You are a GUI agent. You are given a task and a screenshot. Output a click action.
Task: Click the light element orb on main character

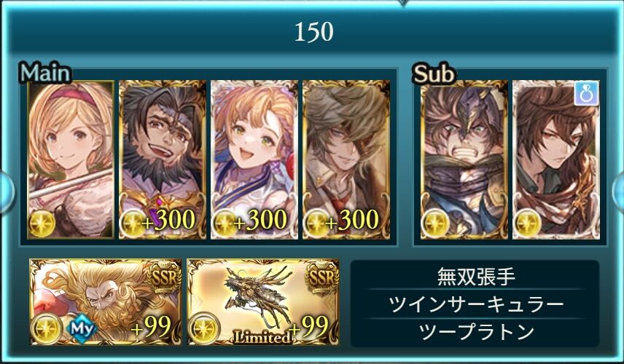(x=42, y=224)
